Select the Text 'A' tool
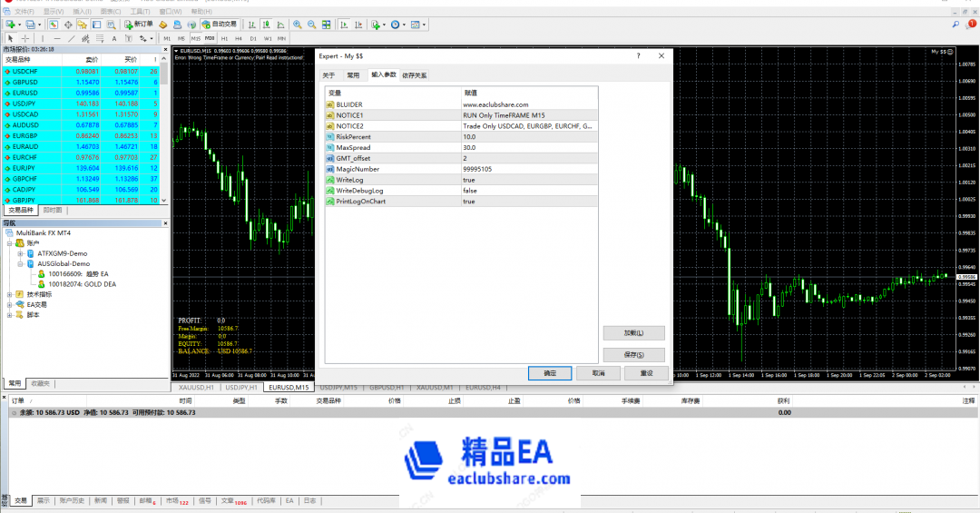980x513 pixels. coord(114,38)
